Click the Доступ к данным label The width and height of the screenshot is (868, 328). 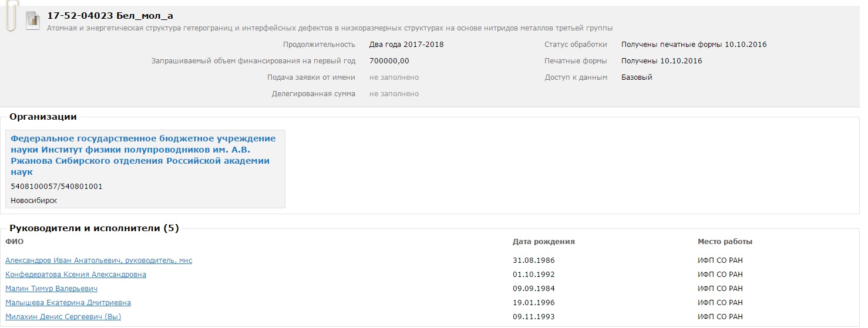[x=576, y=77]
